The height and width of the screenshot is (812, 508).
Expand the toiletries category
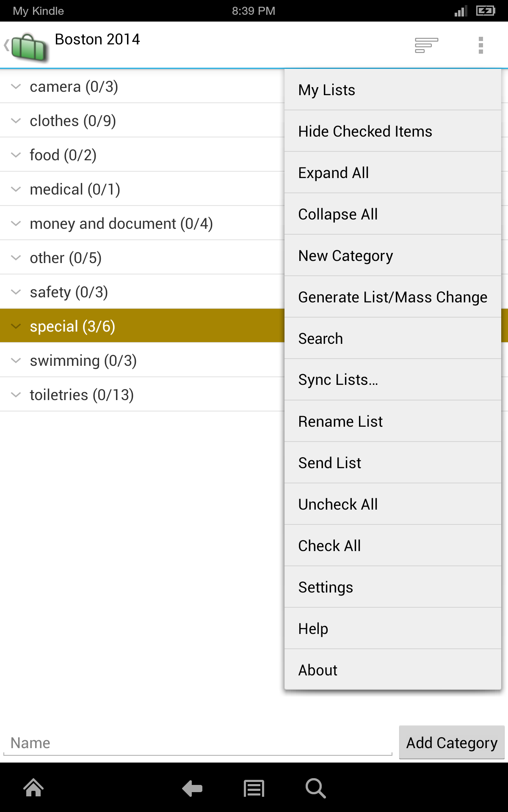(16, 394)
